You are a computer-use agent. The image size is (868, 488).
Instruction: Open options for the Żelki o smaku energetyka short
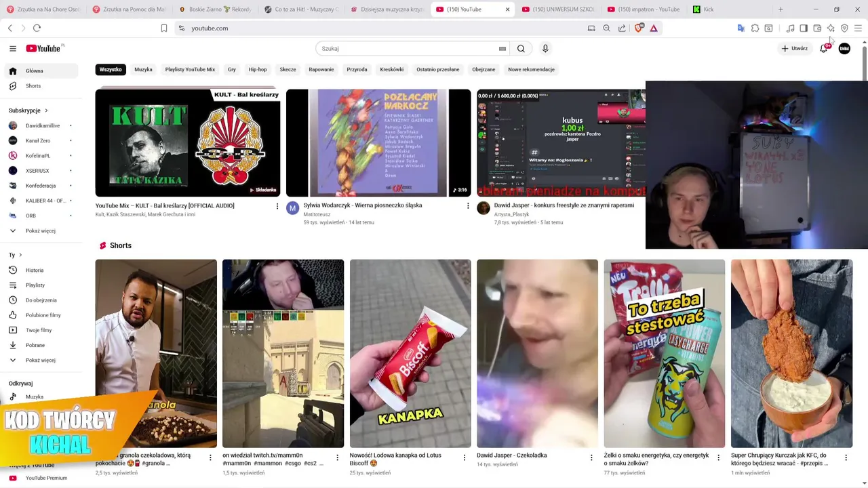click(x=718, y=458)
